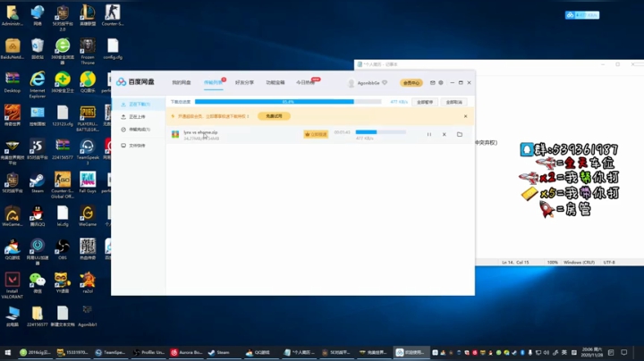
Task: Click the lynx vs ehome.zip file progress bar
Action: 381,132
